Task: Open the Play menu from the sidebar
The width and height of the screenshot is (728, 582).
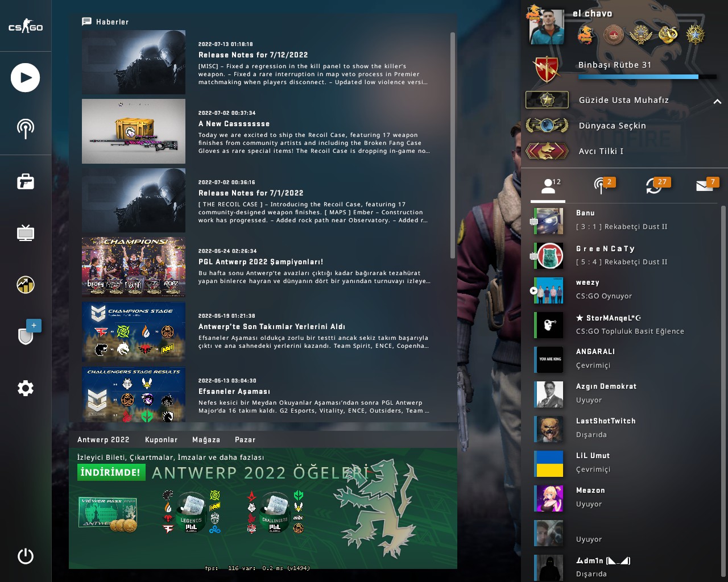Action: [26, 78]
